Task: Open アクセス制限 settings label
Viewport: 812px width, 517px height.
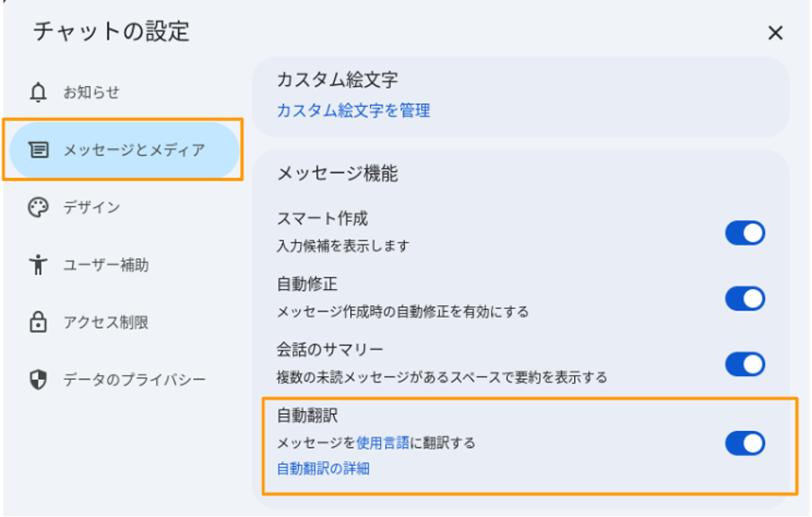Action: (106, 322)
